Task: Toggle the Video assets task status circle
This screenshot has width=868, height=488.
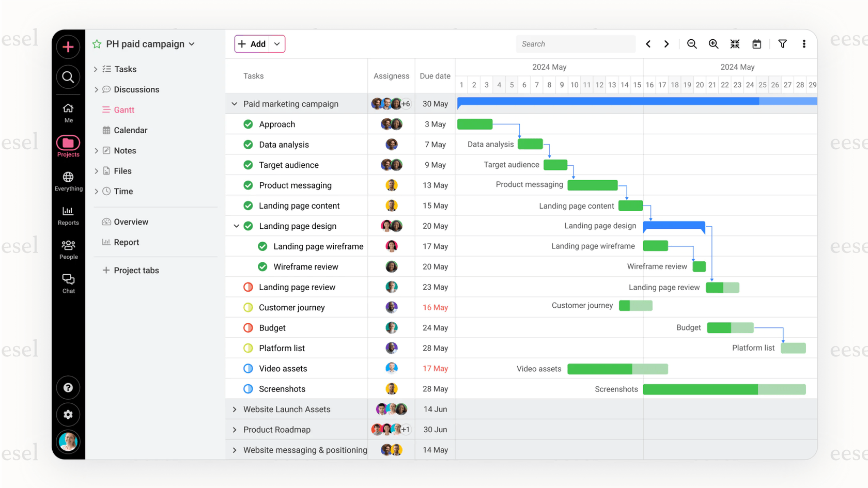Action: (x=248, y=368)
